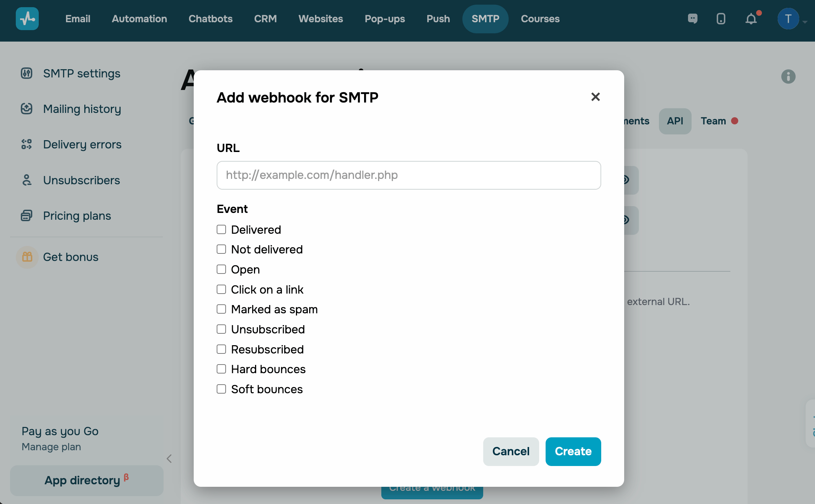Select the Soft bounces checkbox

221,389
